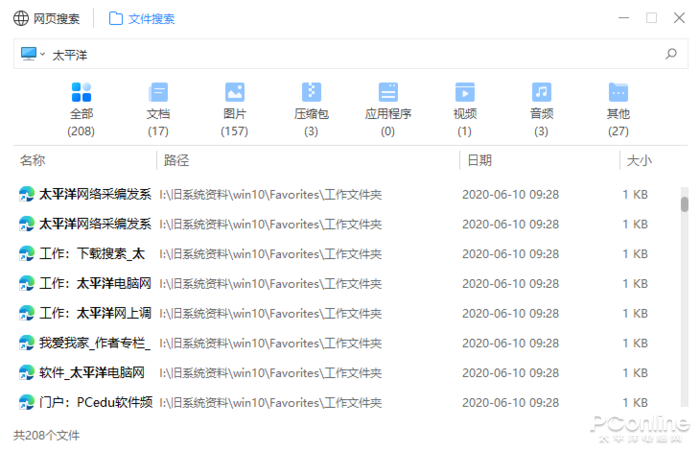Click the Edge icon of 工作：太平洋电脑网 row
The image size is (700, 451).
tap(26, 284)
